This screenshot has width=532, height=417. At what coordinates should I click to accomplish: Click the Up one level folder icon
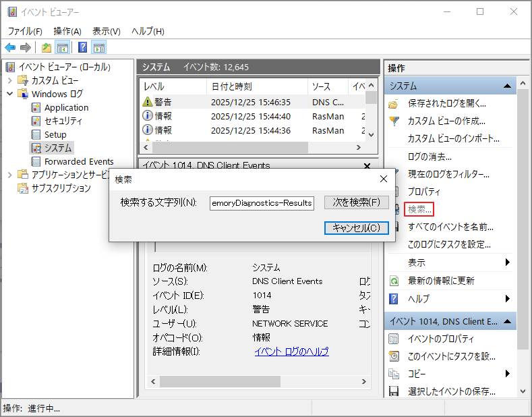coord(47,47)
